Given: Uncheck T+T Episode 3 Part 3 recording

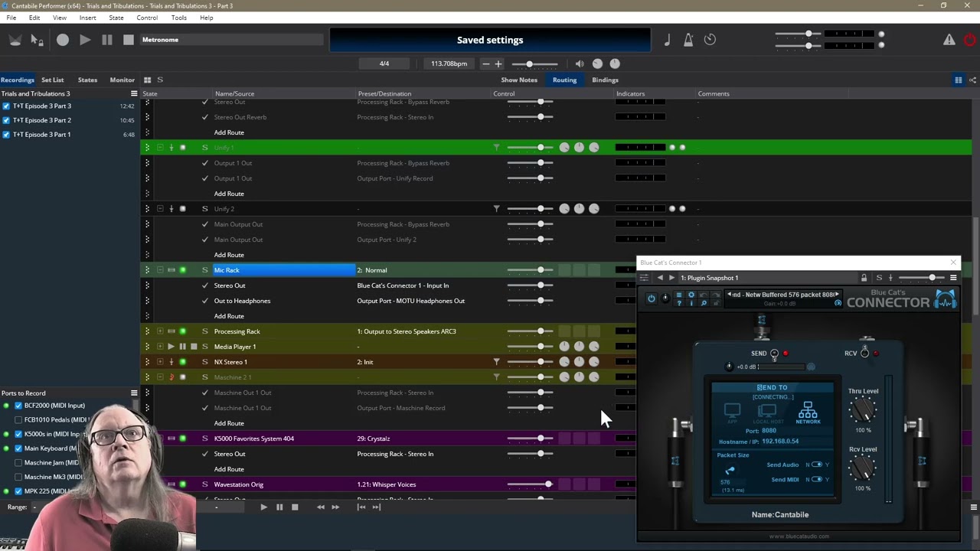Looking at the screenshot, I should pyautogui.click(x=6, y=106).
